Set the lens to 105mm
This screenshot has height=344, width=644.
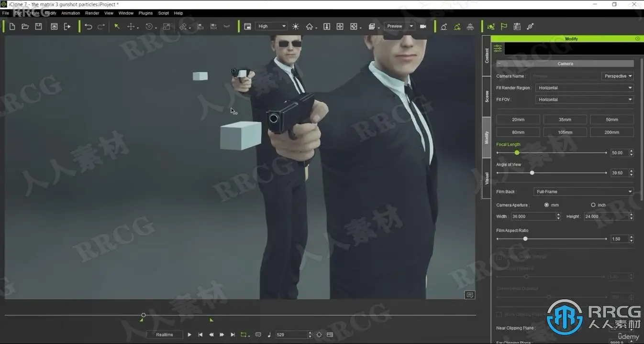[565, 132]
